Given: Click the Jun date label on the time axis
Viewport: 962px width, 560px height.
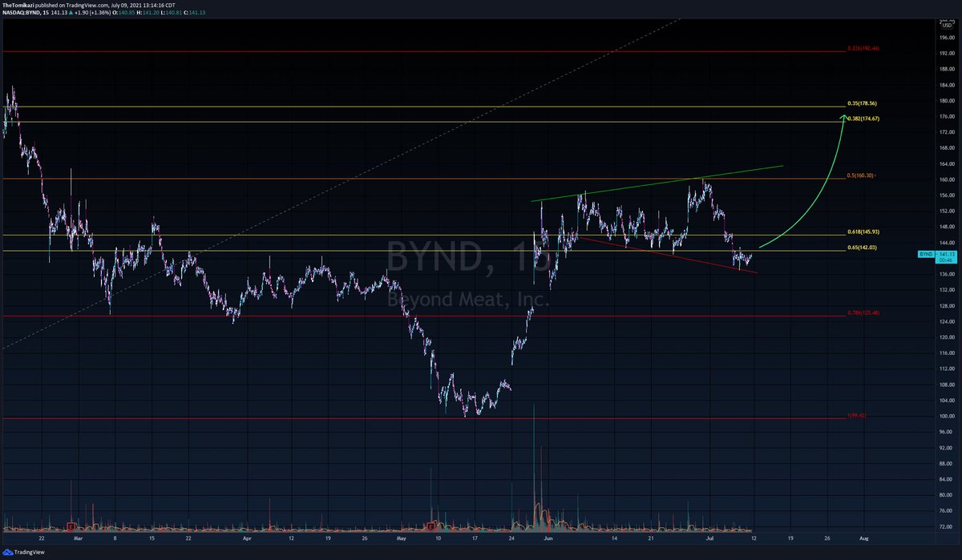Looking at the screenshot, I should 547,539.
